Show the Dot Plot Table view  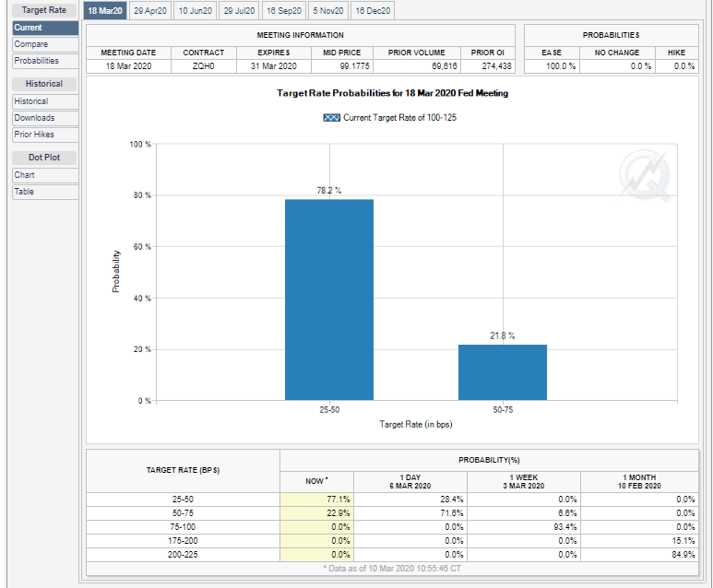(x=44, y=192)
